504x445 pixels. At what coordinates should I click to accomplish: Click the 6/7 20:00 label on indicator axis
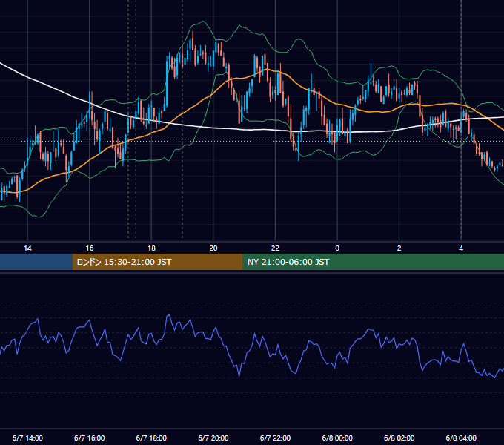tap(213, 438)
